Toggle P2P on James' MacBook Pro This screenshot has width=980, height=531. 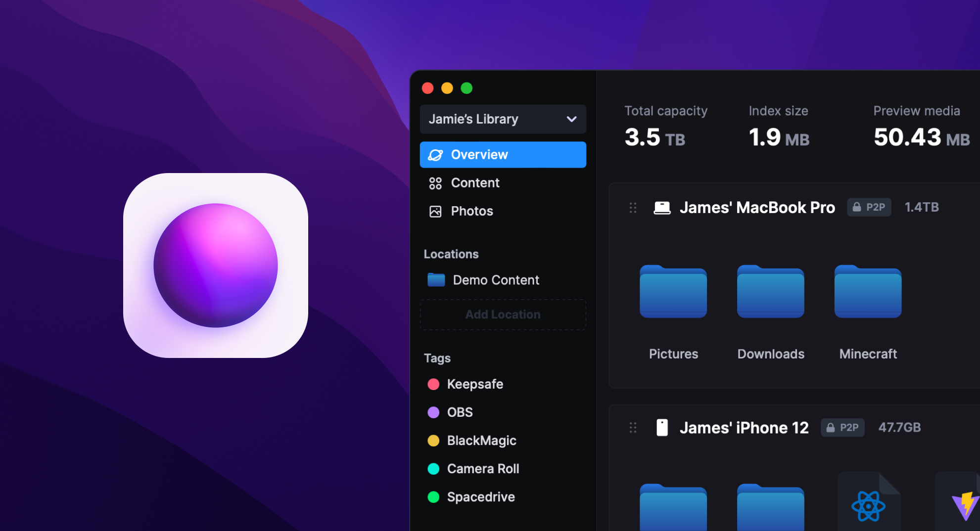[x=869, y=207]
